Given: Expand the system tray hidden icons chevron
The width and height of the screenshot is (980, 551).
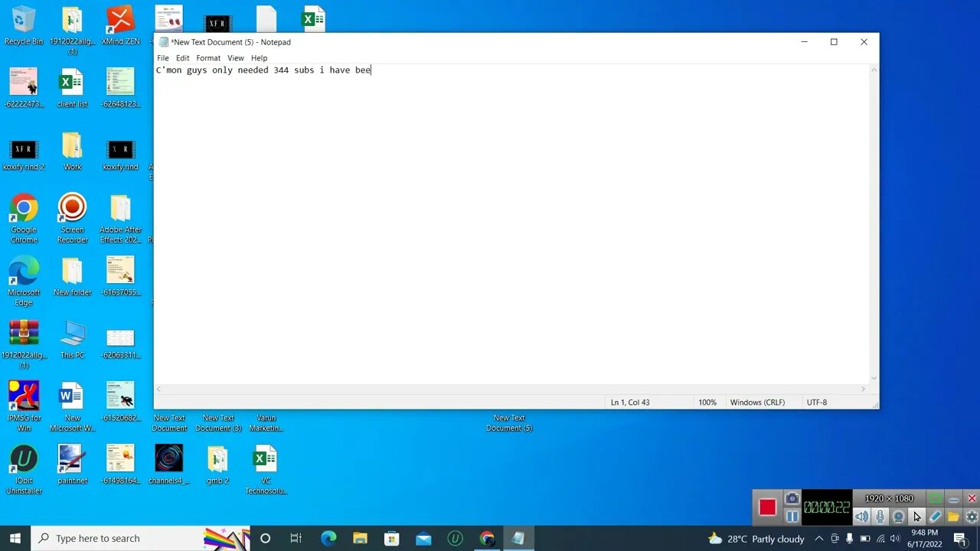Looking at the screenshot, I should point(818,539).
